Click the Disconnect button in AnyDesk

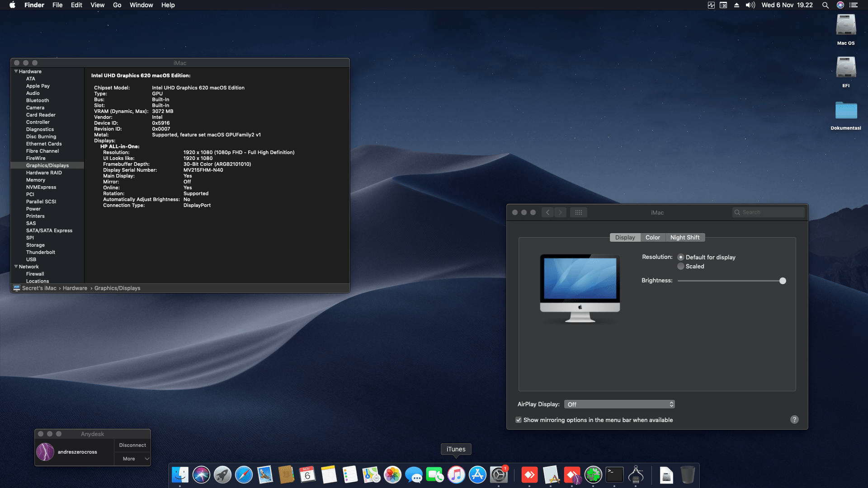click(x=132, y=445)
